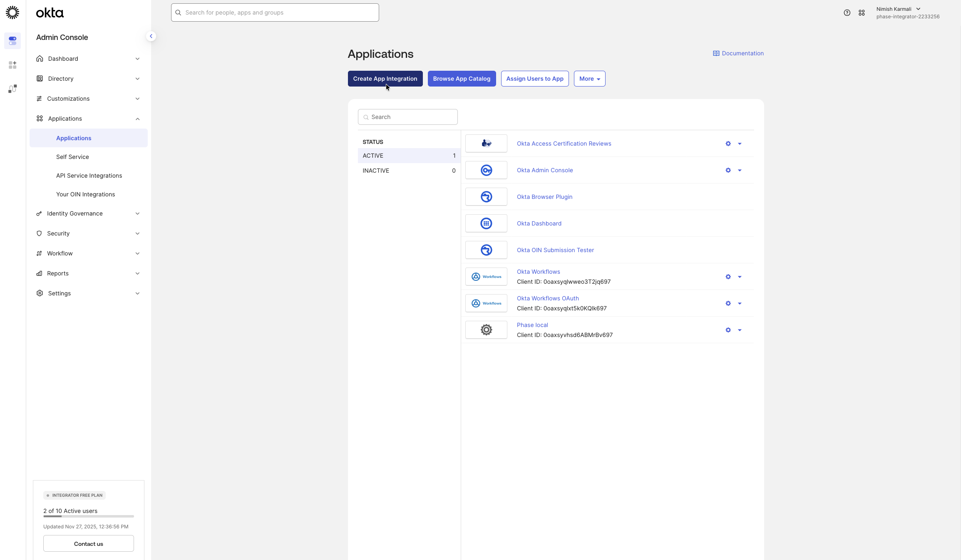The image size is (961, 560).
Task: Click inside the application Search field
Action: pyautogui.click(x=407, y=117)
